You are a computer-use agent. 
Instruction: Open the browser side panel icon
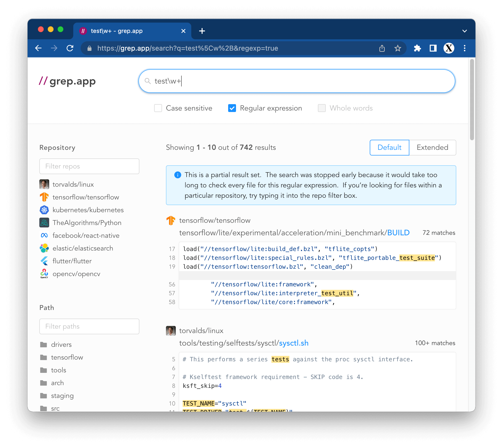tap(433, 48)
